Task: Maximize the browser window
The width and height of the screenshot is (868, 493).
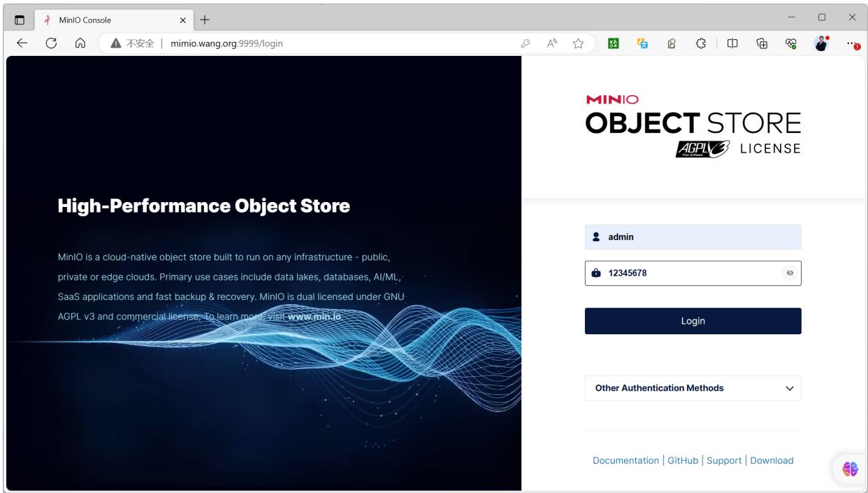Action: coord(822,17)
